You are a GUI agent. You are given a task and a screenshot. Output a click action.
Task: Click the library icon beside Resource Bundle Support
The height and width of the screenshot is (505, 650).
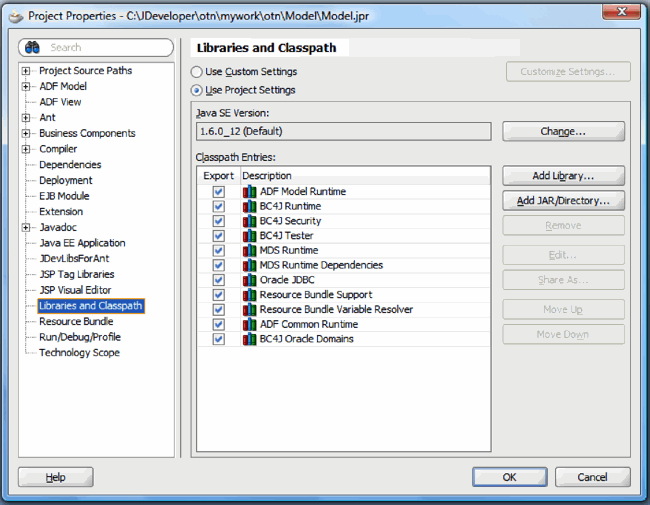click(x=250, y=295)
